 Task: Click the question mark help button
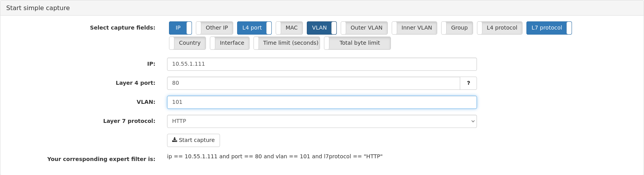click(x=468, y=83)
